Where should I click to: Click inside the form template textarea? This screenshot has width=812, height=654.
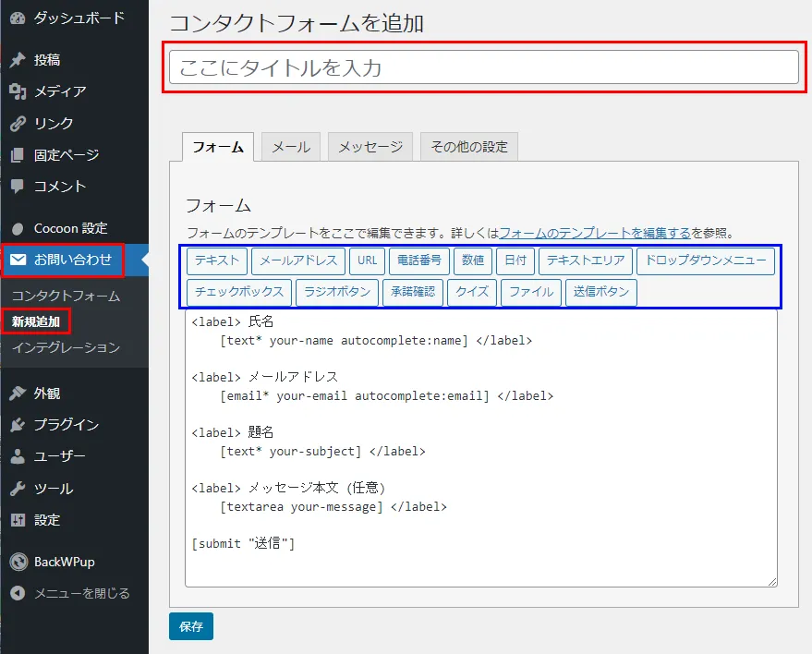tap(480, 554)
